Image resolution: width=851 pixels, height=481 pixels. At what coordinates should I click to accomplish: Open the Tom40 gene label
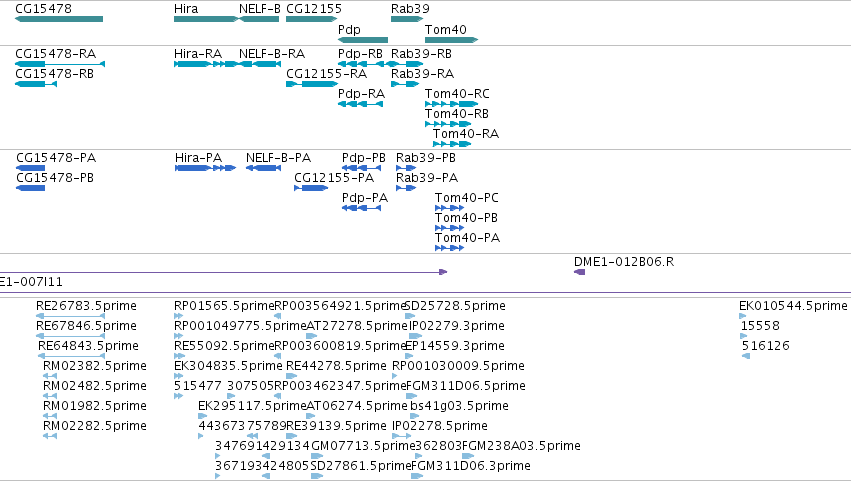coord(445,29)
